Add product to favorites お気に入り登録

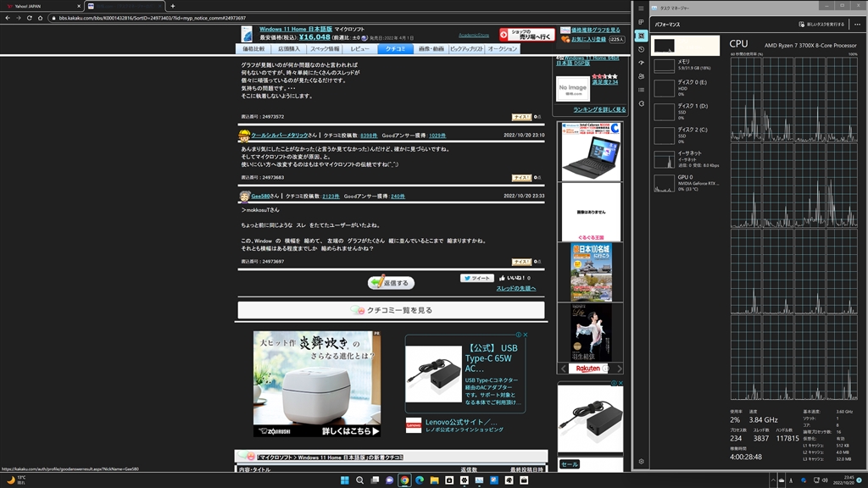point(588,39)
